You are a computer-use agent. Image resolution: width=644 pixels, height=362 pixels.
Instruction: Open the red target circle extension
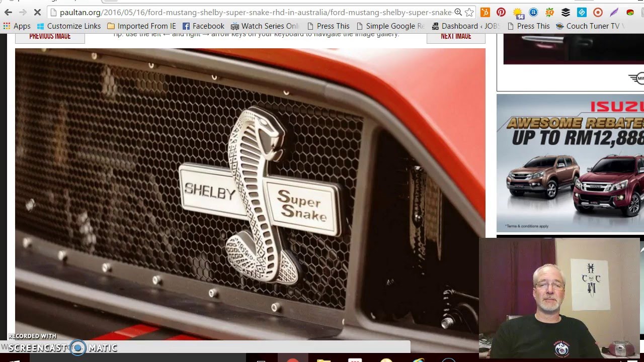(598, 12)
